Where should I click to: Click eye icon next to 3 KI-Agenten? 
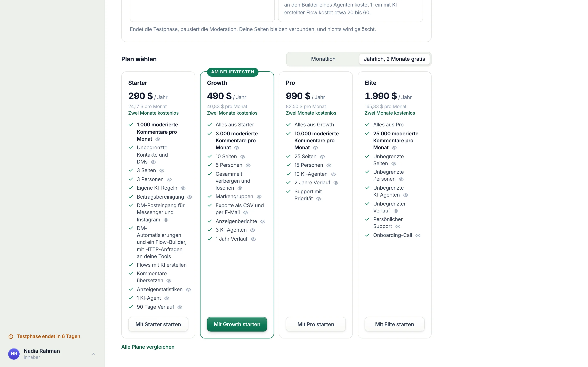pos(252,230)
